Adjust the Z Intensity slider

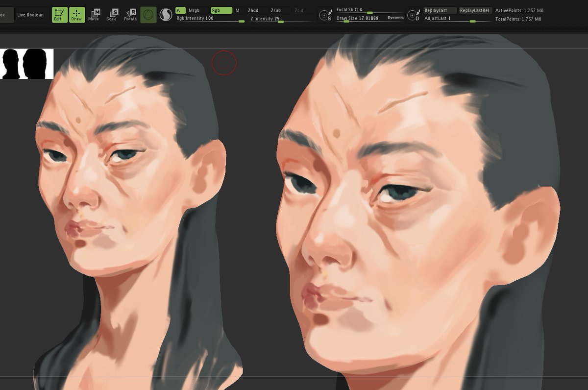point(281,19)
